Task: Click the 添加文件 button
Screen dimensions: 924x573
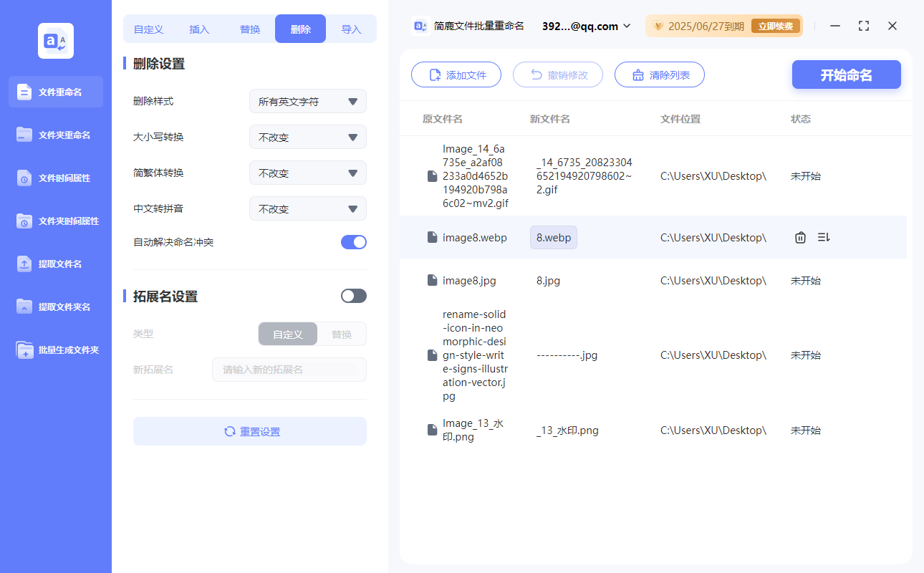Action: (x=456, y=75)
